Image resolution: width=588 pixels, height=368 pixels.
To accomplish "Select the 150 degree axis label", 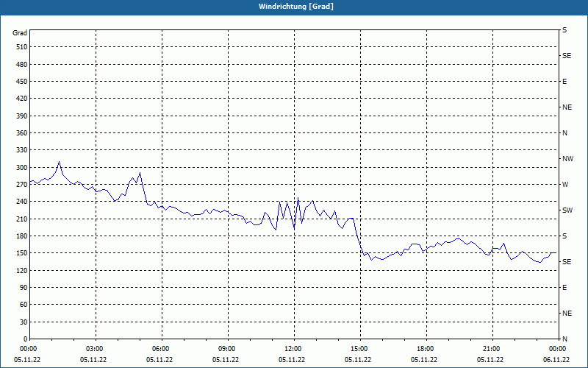I will [x=22, y=253].
